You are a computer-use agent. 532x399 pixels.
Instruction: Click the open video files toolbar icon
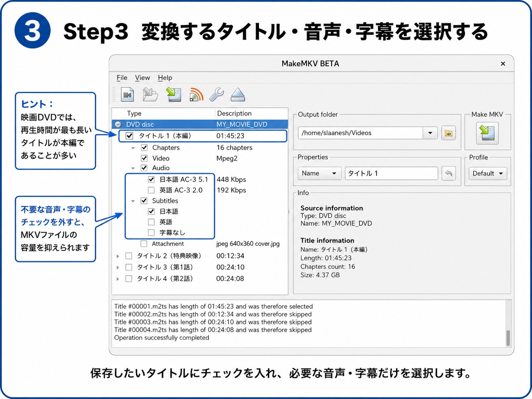[127, 95]
